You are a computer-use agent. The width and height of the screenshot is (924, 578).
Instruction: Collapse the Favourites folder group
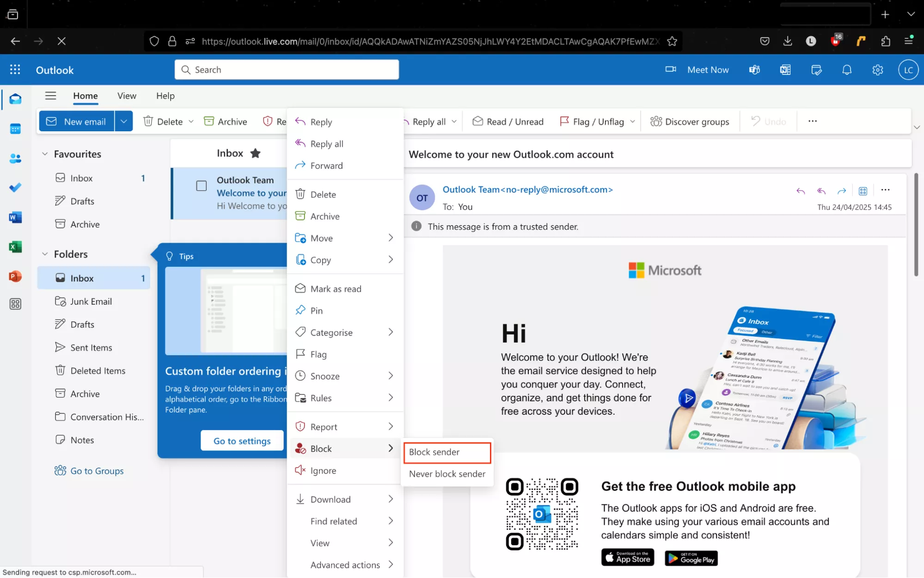click(x=45, y=154)
